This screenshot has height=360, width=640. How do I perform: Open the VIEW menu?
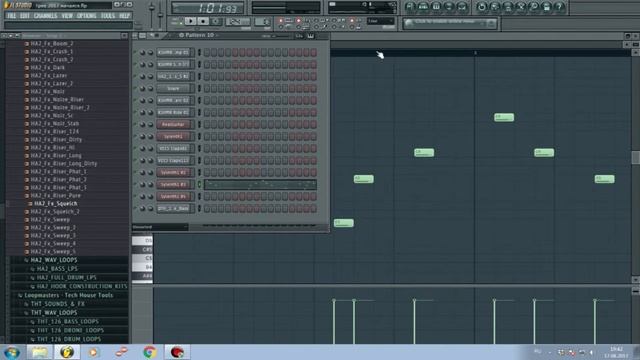[x=67, y=16]
